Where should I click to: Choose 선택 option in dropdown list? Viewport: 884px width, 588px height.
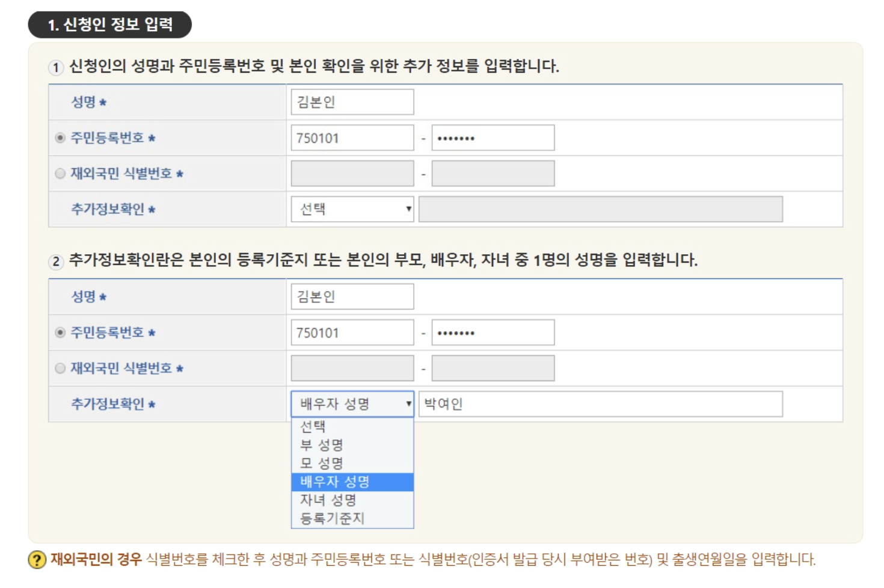(352, 427)
